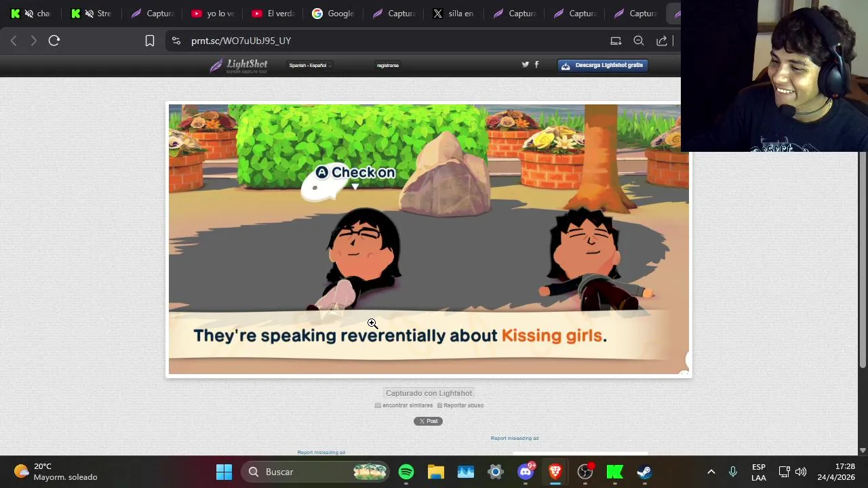Click the Capturado con Lightshot caption

tap(429, 393)
